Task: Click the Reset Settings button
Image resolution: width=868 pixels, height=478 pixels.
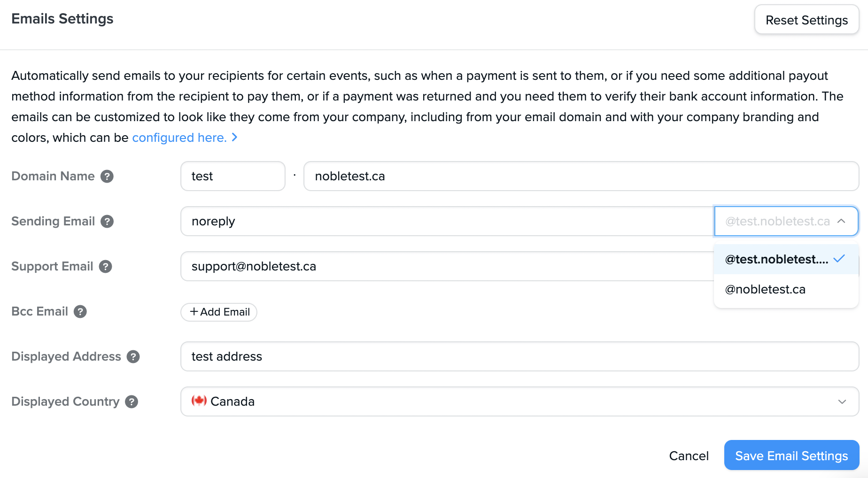Action: pyautogui.click(x=806, y=20)
